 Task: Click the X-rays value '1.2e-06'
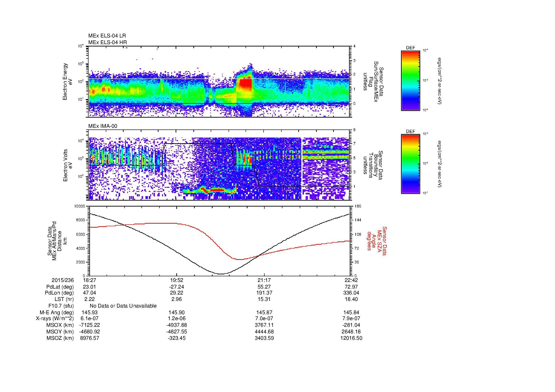177,318
